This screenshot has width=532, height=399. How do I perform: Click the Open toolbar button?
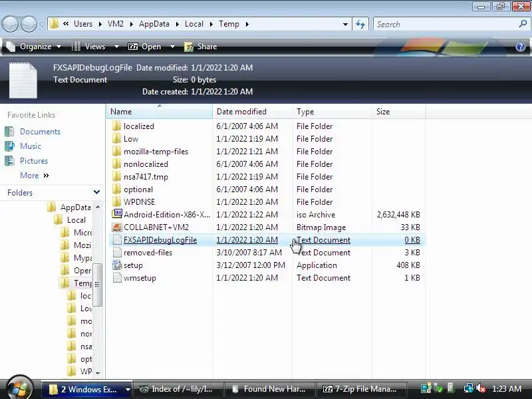144,47
